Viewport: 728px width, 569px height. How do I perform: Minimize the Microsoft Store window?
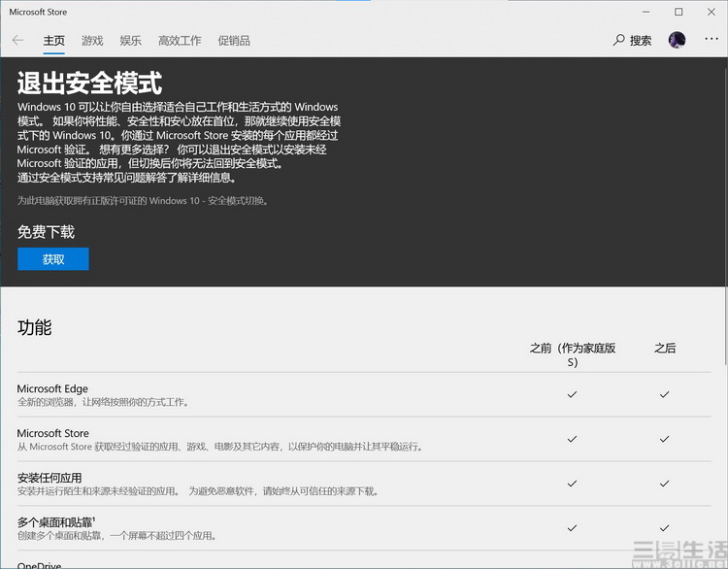click(645, 12)
